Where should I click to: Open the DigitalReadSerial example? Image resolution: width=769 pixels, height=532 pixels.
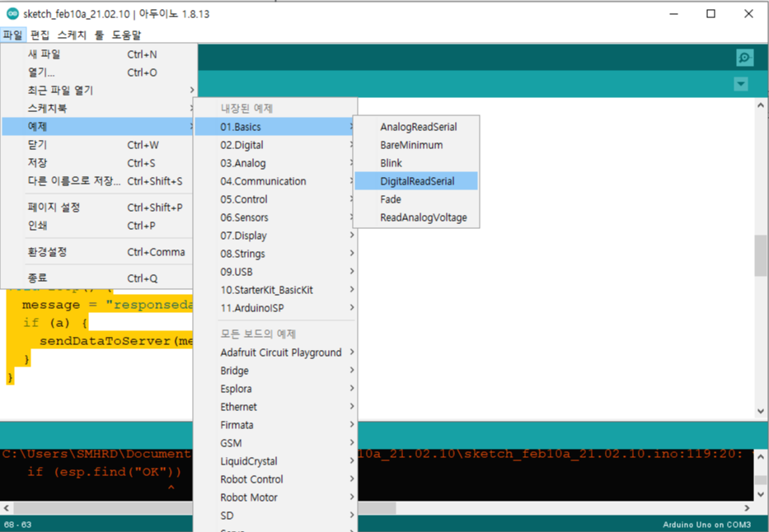(x=416, y=181)
